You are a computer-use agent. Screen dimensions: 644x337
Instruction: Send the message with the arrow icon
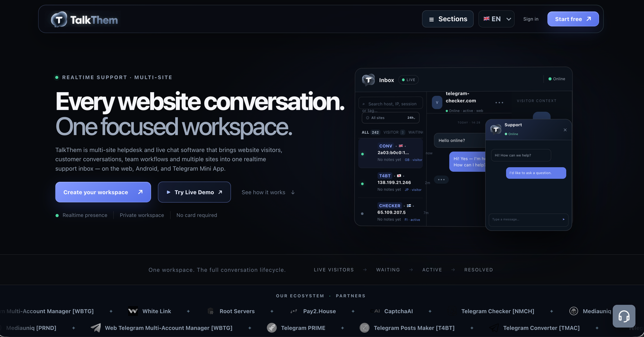pyautogui.click(x=564, y=220)
